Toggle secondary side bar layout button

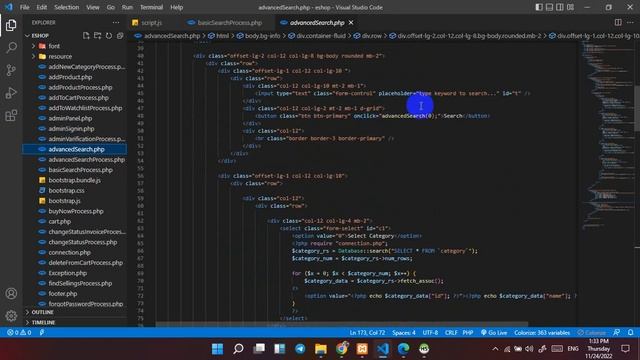click(560, 7)
